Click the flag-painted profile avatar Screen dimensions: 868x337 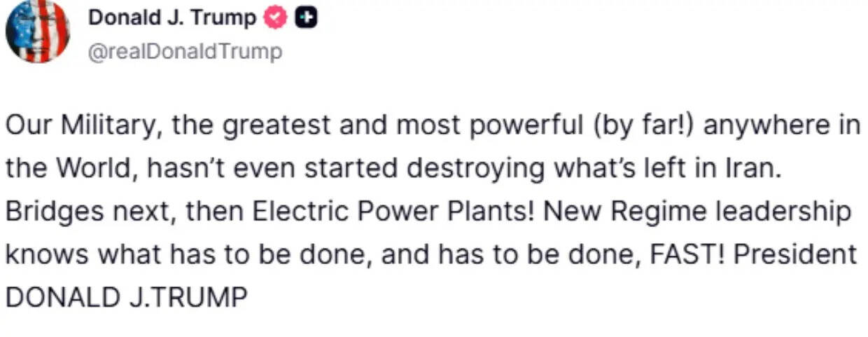pos(38,31)
